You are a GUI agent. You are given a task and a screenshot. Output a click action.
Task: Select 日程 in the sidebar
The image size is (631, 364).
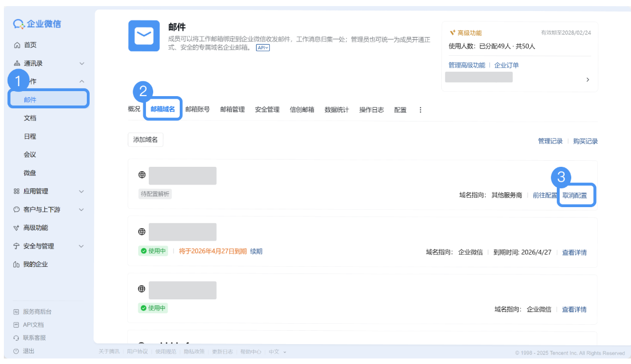tap(29, 136)
